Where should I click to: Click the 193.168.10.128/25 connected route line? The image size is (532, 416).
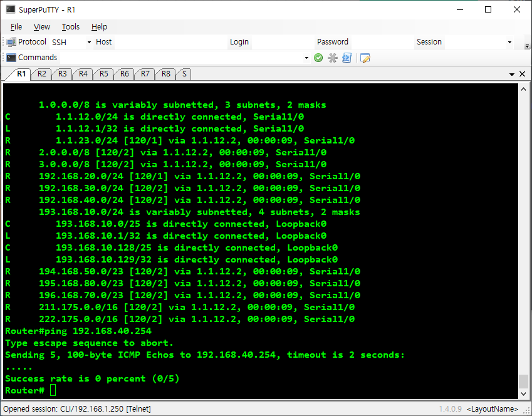click(x=171, y=247)
